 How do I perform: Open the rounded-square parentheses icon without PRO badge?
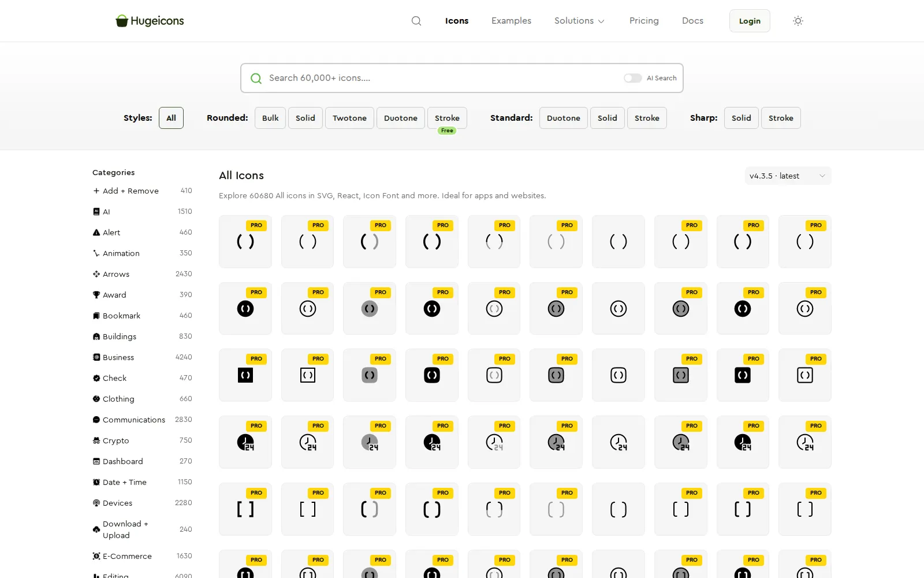[x=619, y=375]
